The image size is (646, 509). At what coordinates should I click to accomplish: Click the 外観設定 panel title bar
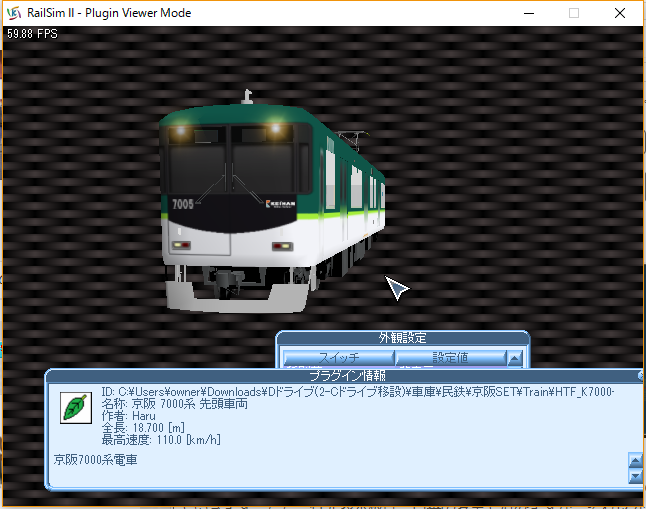coord(402,338)
